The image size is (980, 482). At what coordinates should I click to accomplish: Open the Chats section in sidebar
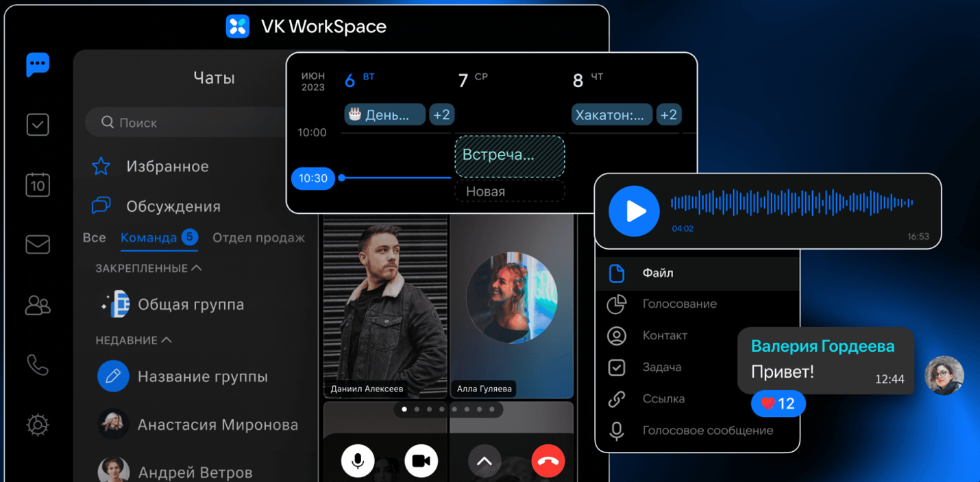click(x=37, y=64)
